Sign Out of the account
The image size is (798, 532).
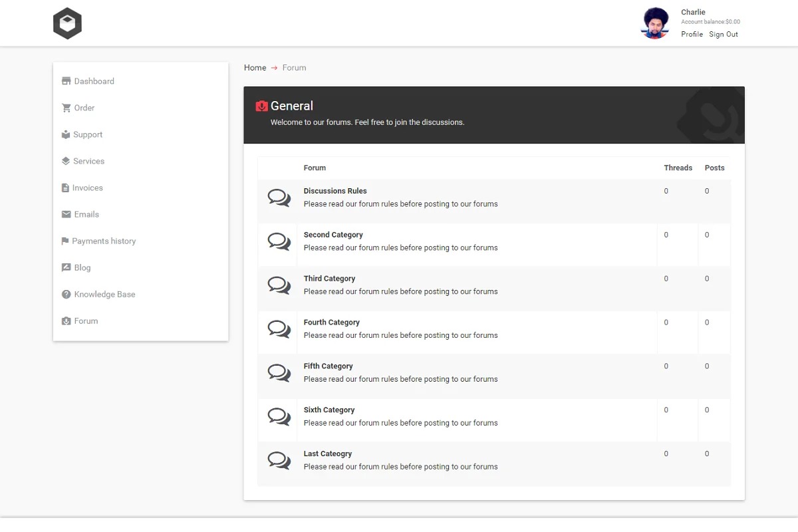[x=723, y=35]
